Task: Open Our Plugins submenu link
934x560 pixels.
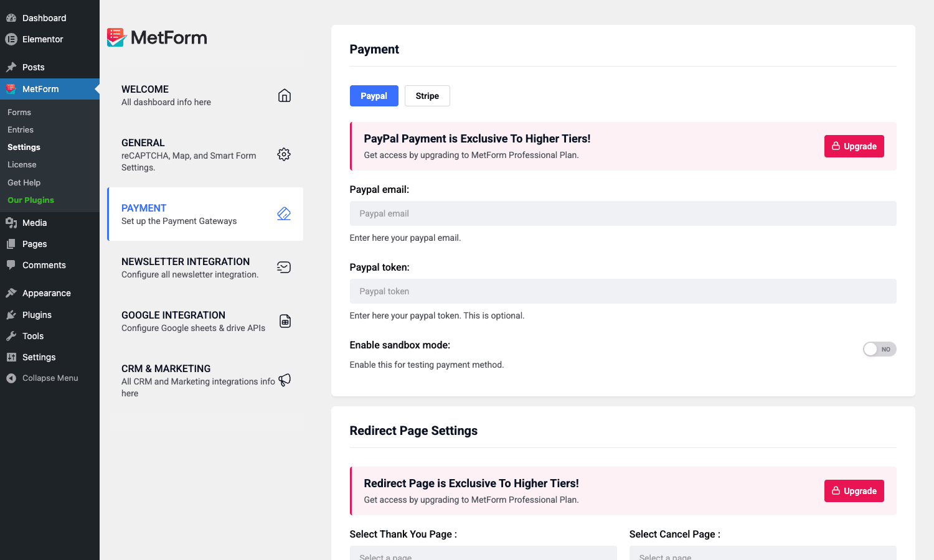Action: 31,200
